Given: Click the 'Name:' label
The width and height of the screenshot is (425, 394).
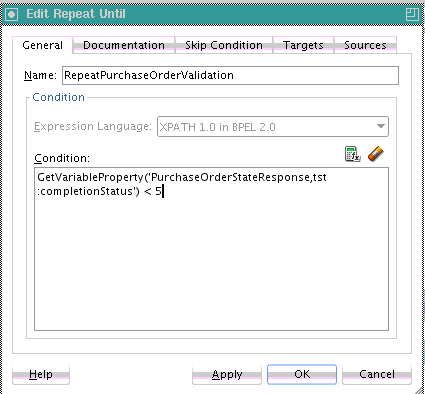Looking at the screenshot, I should (40, 75).
